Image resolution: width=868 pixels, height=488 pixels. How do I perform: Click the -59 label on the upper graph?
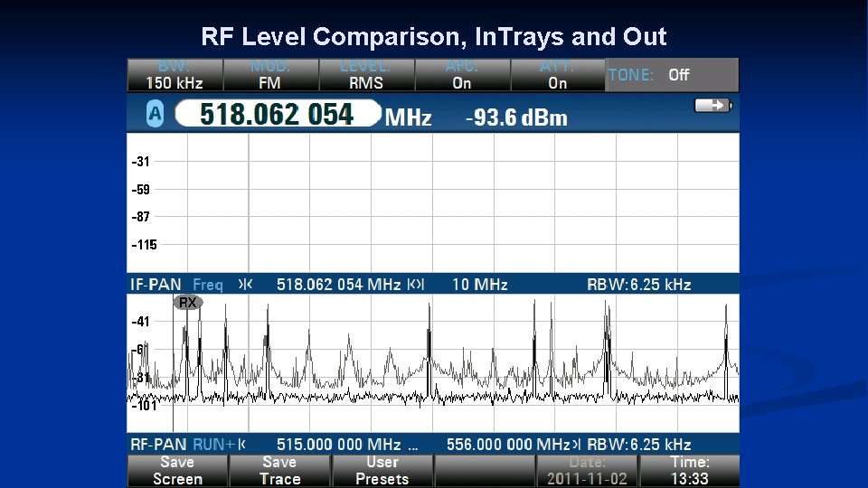point(141,189)
